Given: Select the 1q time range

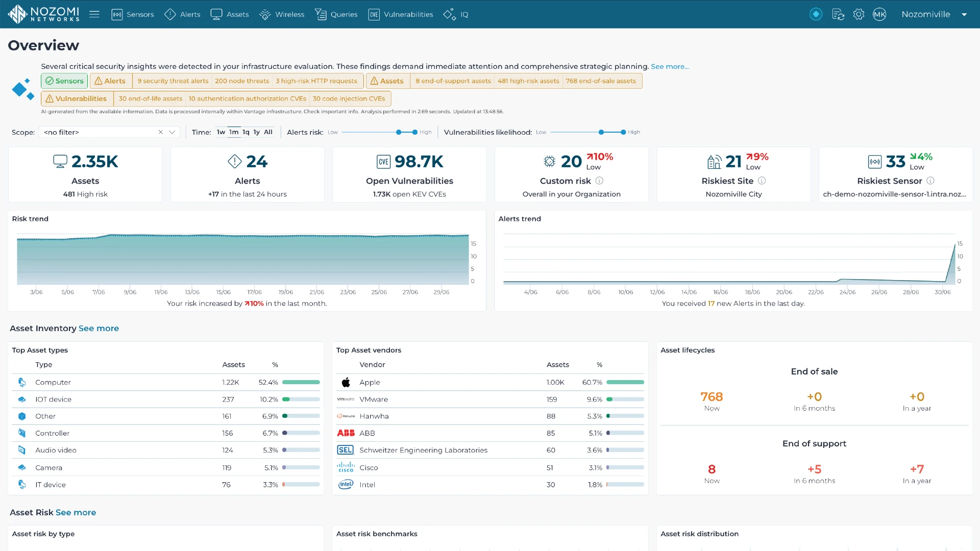Looking at the screenshot, I should pos(246,132).
